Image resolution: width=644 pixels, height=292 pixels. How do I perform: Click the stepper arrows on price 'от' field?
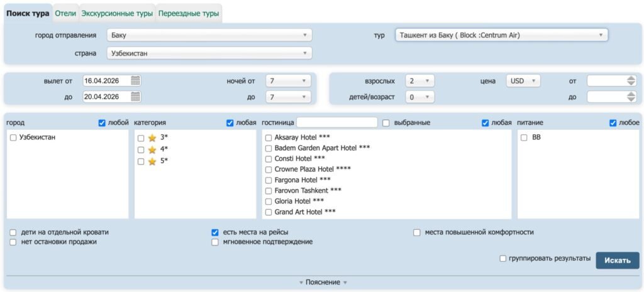click(x=631, y=80)
